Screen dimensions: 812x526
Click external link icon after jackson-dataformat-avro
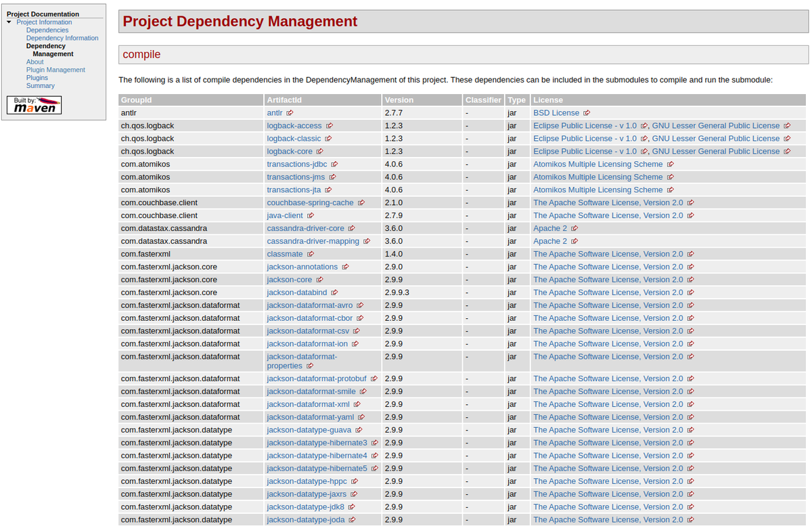[360, 306]
